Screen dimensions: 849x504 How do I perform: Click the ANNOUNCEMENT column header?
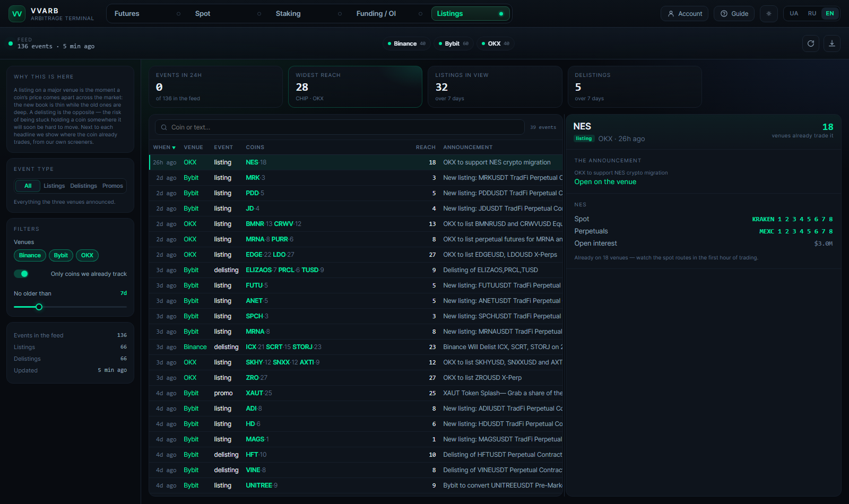467,147
